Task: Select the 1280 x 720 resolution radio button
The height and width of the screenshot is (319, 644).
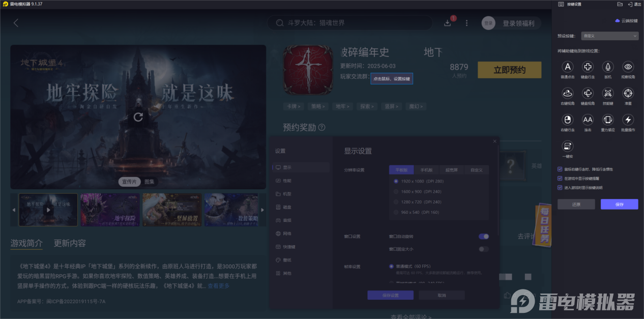Action: [x=396, y=201]
